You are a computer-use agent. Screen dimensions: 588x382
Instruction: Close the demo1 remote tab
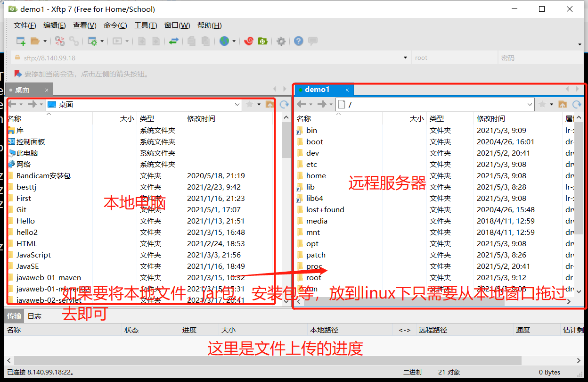[x=347, y=90]
